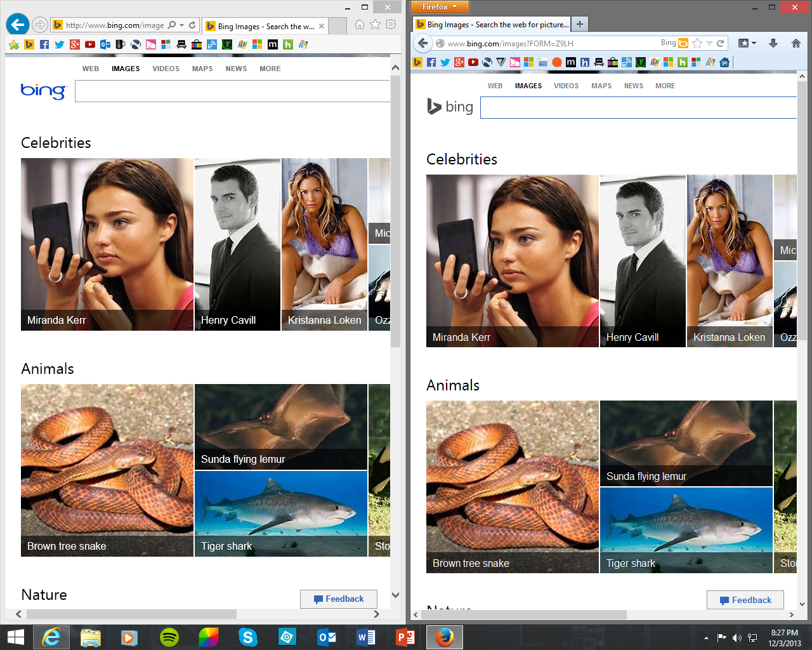Open the Twitter bookmark in IE favorites bar
The width and height of the screenshot is (812, 650).
tap(59, 44)
